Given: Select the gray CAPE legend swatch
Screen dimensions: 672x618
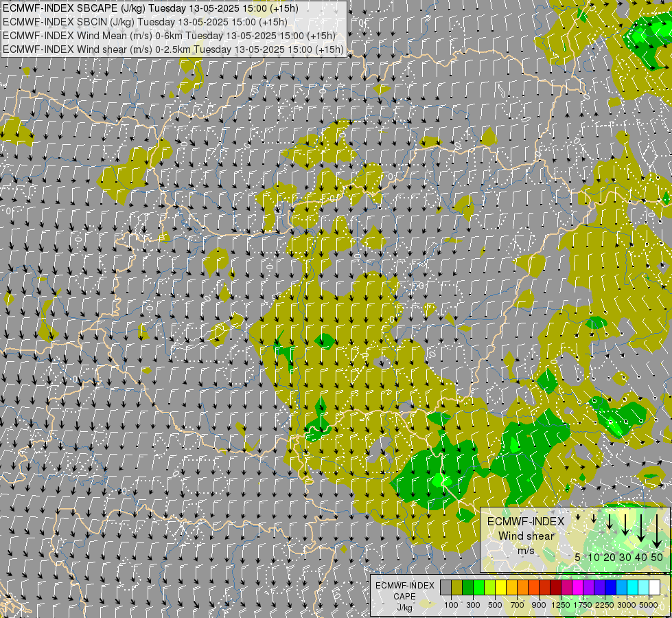Looking at the screenshot, I should (x=445, y=587).
